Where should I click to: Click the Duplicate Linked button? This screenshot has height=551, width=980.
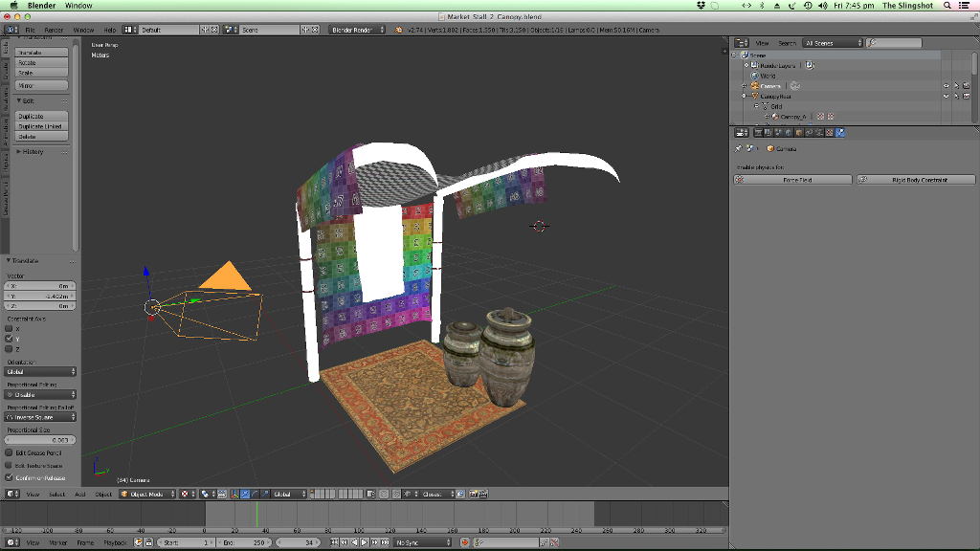tap(41, 126)
